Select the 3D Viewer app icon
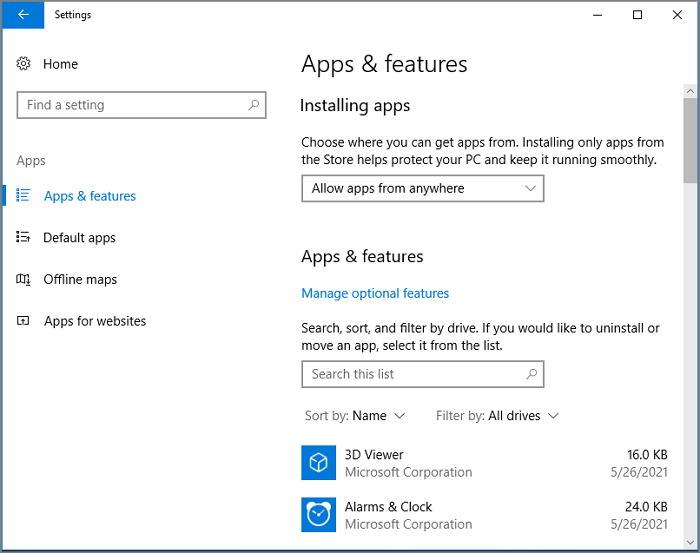Screen dimensions: 700x553 [318, 463]
